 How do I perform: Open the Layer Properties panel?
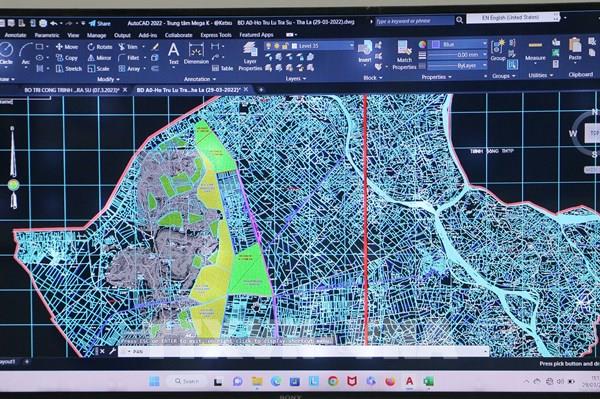[250, 56]
